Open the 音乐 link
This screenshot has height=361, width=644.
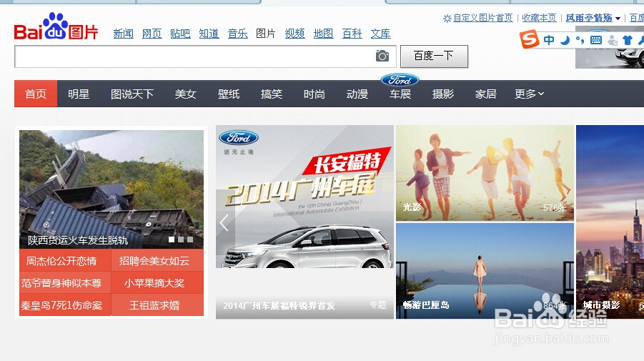(238, 34)
